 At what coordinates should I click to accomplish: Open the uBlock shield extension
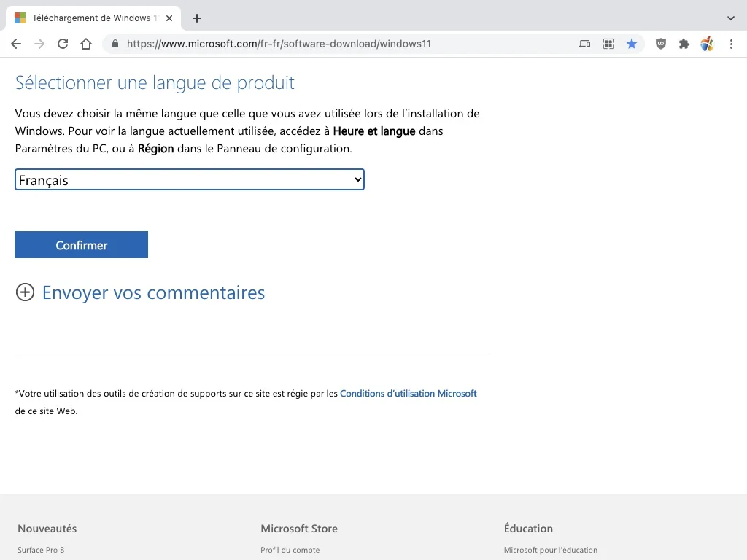[x=661, y=44]
